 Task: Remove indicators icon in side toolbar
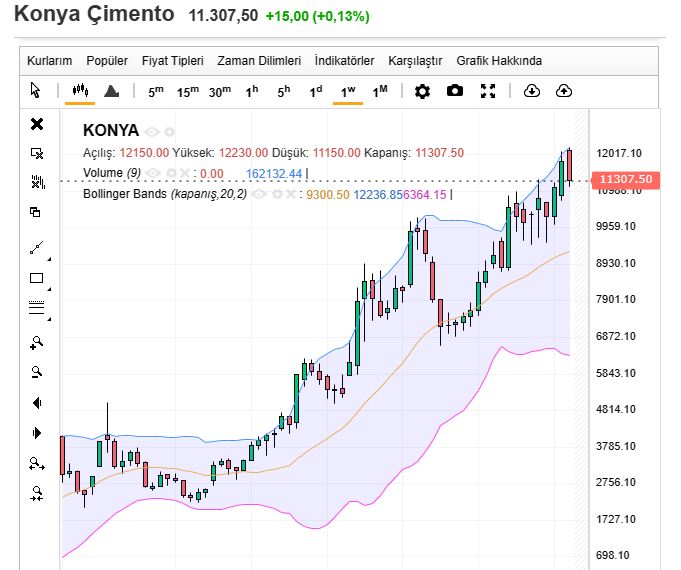coord(38,182)
